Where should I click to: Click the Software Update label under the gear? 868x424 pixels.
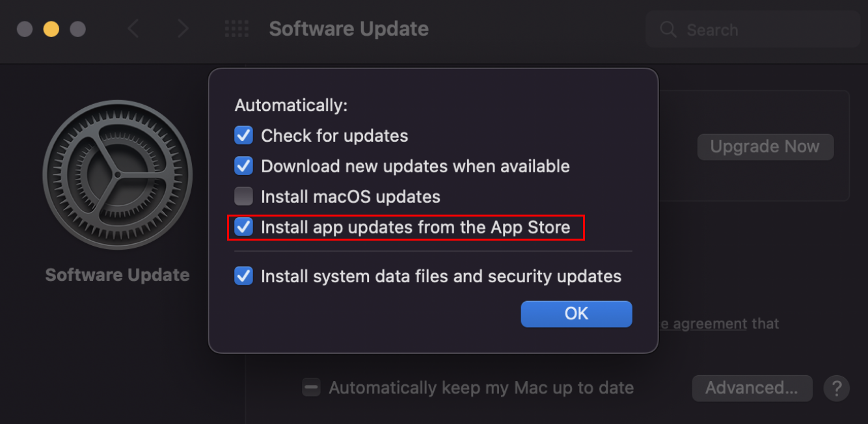tap(118, 274)
